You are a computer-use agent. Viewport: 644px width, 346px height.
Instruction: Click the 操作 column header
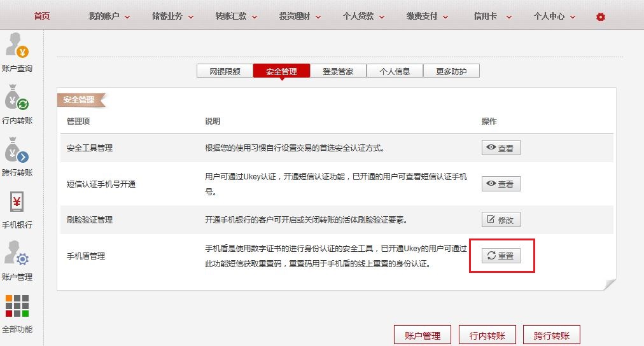[x=489, y=121]
